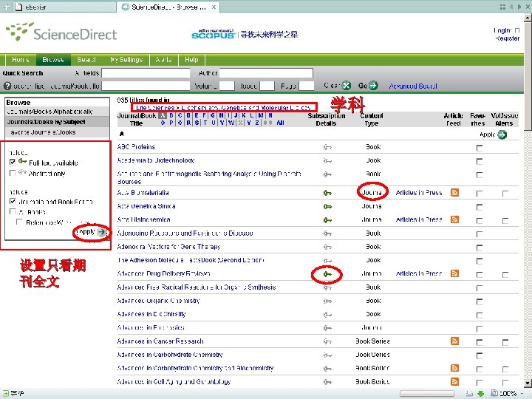Tick Favorites checkbox for Acta Biomaterialia

(480, 194)
